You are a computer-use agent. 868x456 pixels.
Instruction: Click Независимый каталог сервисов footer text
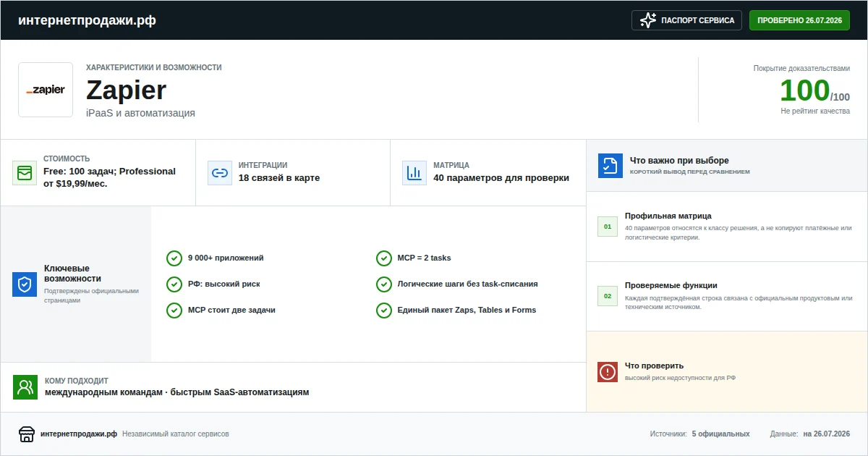coord(176,434)
